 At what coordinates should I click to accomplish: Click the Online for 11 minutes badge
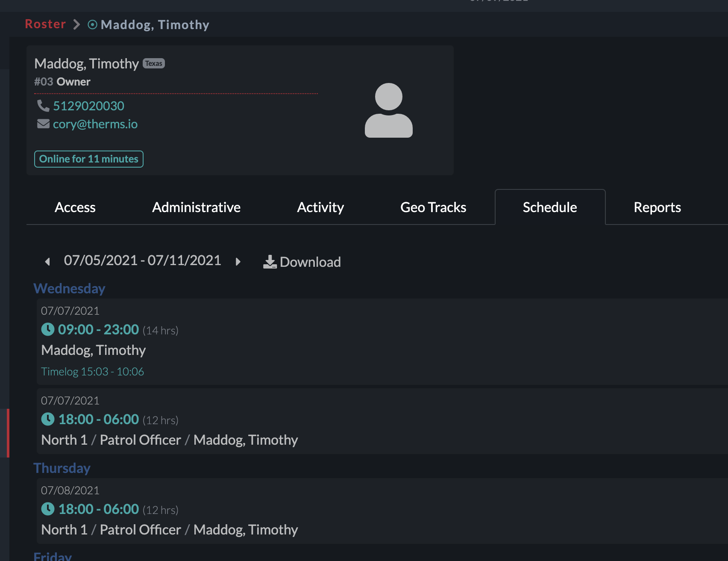[88, 159]
